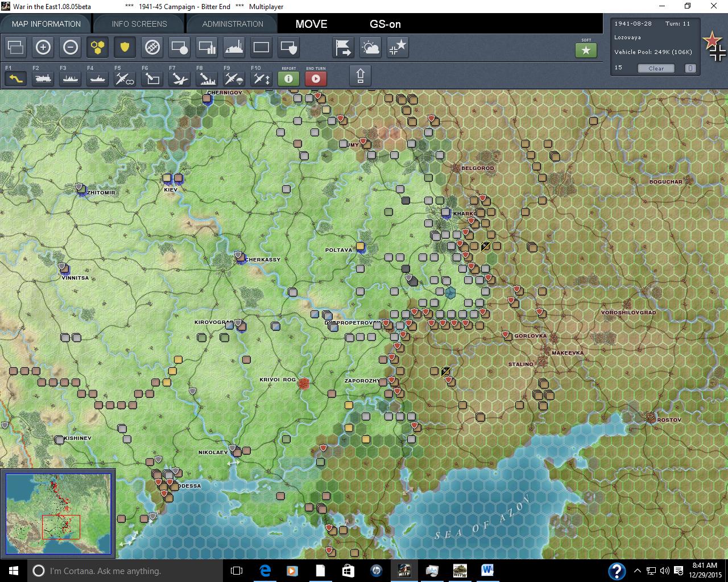Open Task View from the taskbar
This screenshot has height=582, width=728.
(237, 571)
